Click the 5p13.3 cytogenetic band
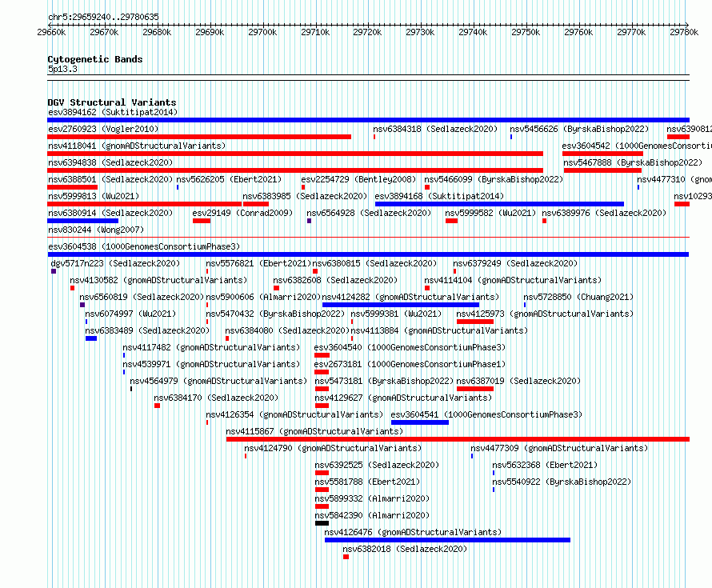The width and height of the screenshot is (712, 588). pyautogui.click(x=368, y=78)
